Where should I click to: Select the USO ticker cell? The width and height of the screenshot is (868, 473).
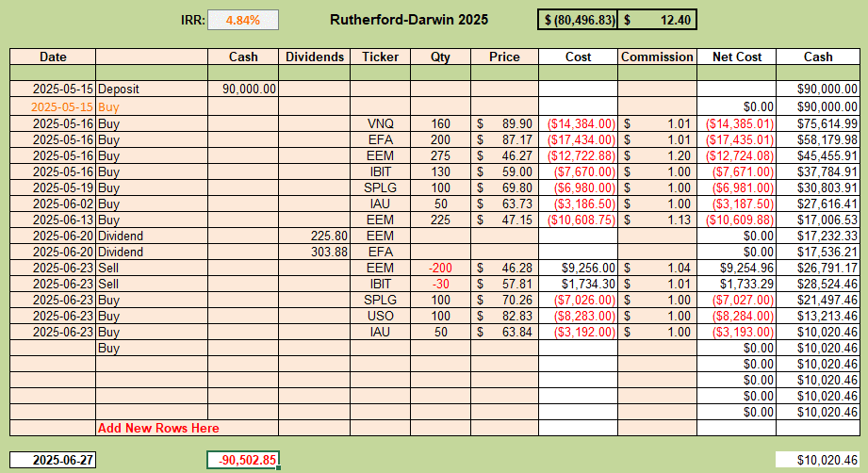click(x=381, y=317)
